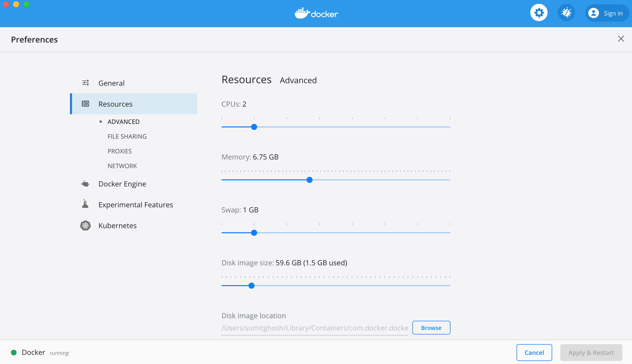The image size is (632, 364).
Task: Click Apply & Restart button
Action: [x=591, y=353]
